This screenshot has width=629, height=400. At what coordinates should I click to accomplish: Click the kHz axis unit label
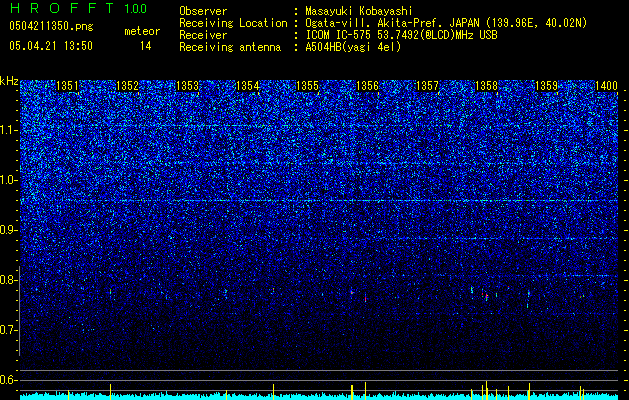click(x=9, y=81)
